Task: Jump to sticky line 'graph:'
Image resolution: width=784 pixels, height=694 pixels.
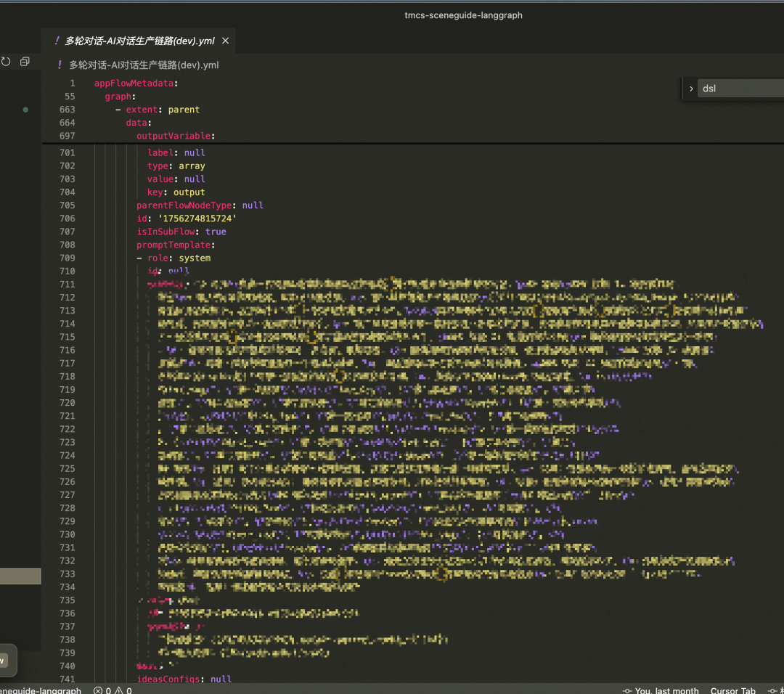Action: click(x=120, y=97)
